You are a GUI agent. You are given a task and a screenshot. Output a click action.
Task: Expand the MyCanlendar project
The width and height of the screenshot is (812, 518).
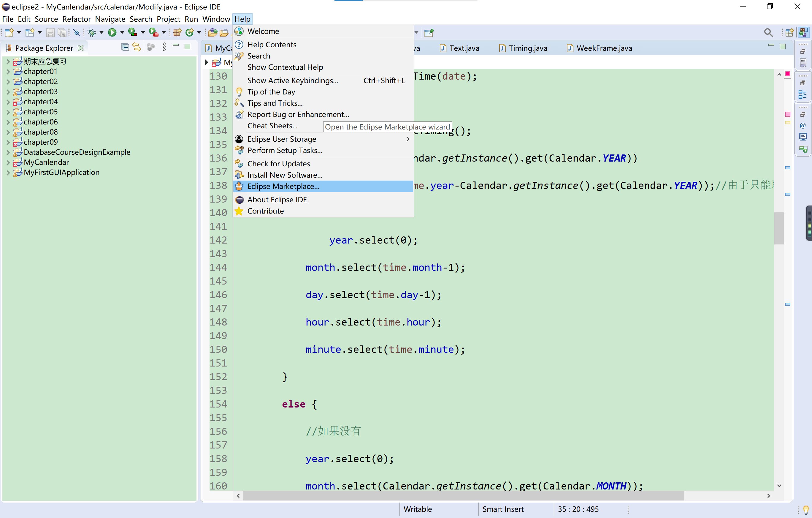pyautogui.click(x=7, y=162)
